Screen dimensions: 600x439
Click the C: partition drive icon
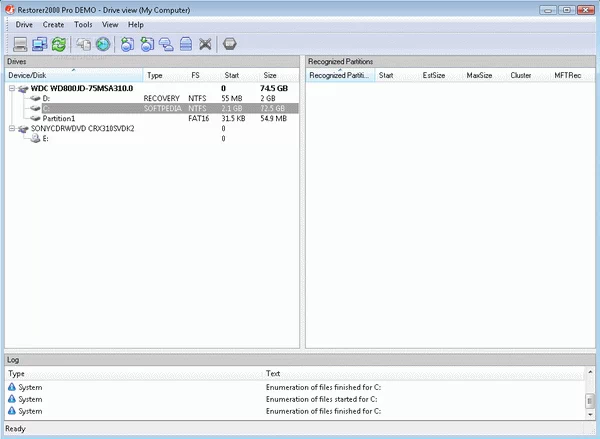point(35,108)
